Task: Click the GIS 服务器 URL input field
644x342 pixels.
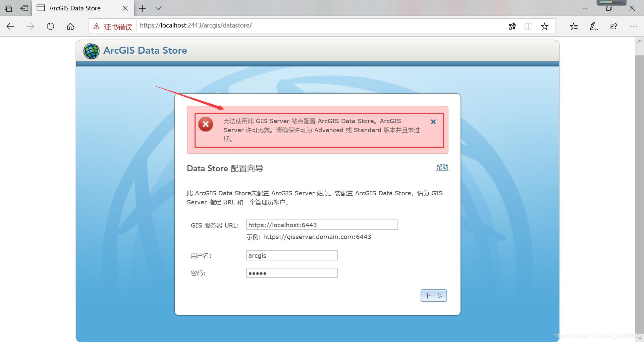Action: click(322, 225)
